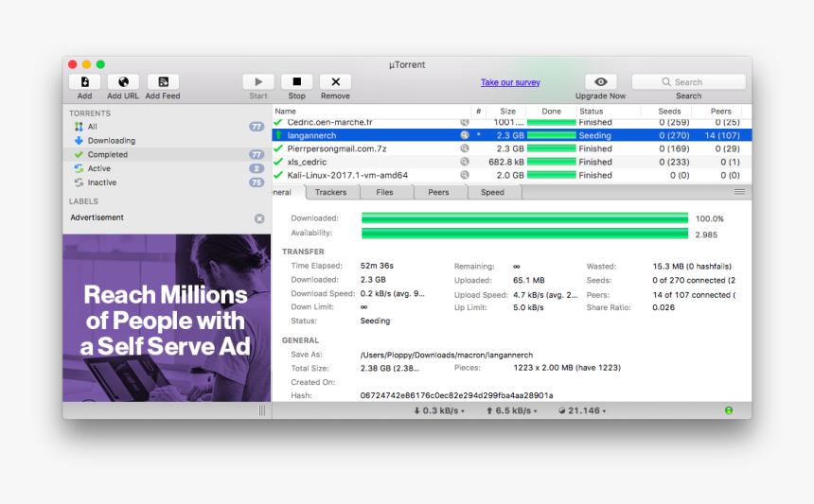Switch to the Trackers tab

pos(330,192)
